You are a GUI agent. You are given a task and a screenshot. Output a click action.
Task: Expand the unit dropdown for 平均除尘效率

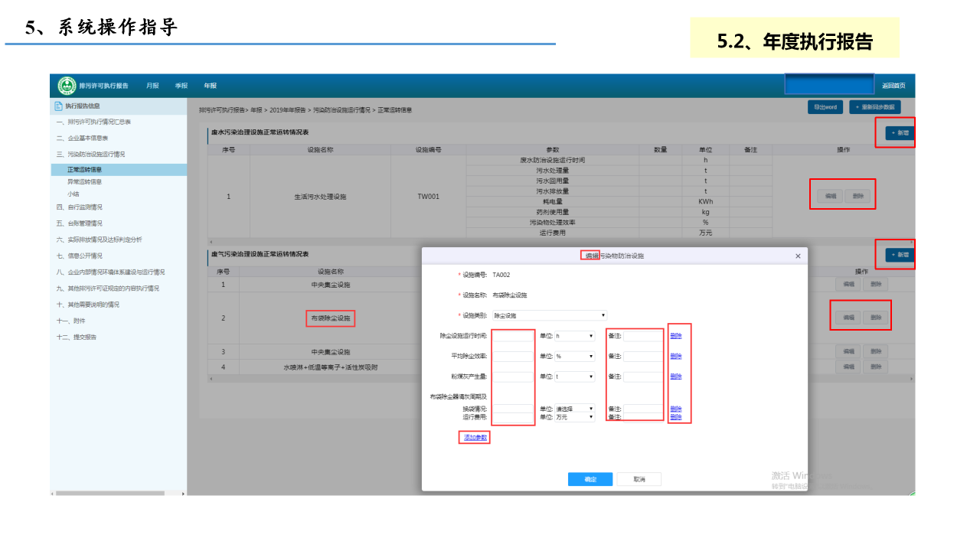[x=574, y=356]
